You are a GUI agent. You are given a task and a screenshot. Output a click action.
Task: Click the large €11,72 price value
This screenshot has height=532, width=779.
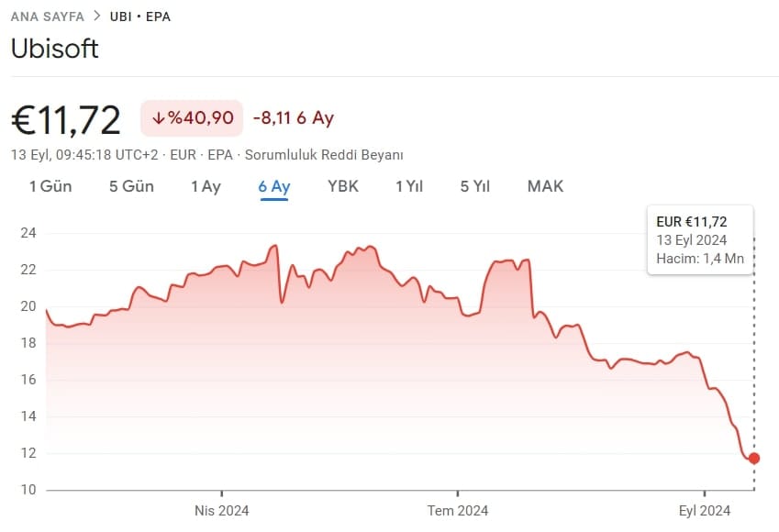66,119
